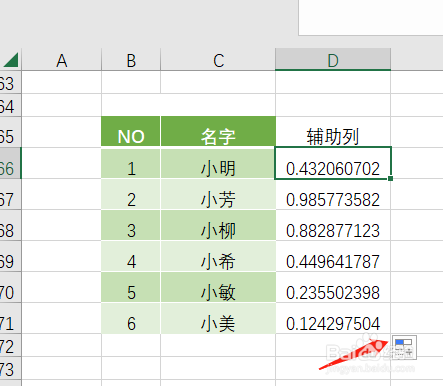This screenshot has width=443, height=386.
Task: Select column D header
Action: [333, 59]
